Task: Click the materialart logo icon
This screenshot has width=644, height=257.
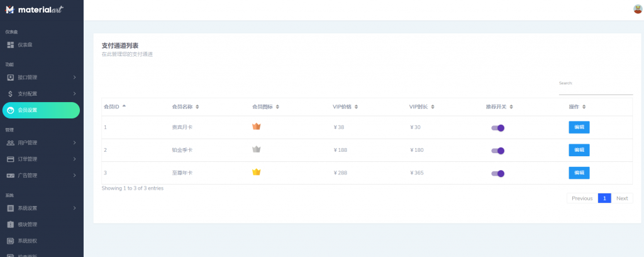Action: point(10,9)
